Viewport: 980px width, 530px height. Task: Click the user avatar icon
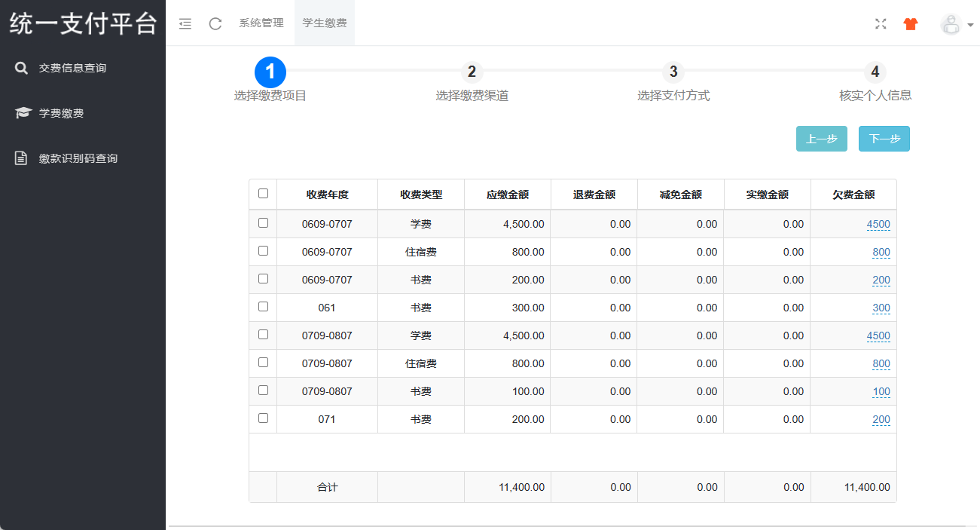951,24
